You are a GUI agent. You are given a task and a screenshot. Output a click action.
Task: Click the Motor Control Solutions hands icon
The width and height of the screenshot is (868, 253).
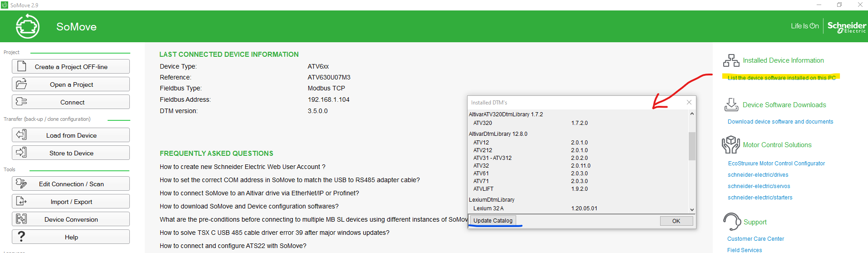(x=731, y=145)
